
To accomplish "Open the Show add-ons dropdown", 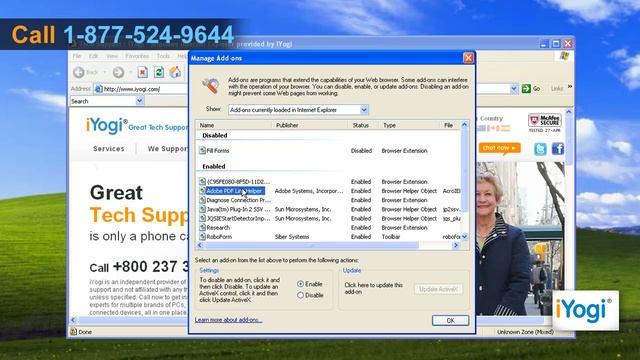I will [x=364, y=109].
